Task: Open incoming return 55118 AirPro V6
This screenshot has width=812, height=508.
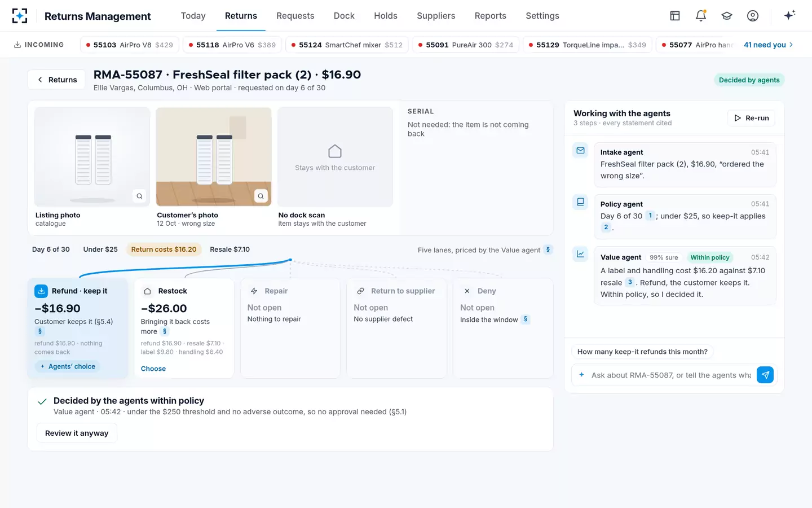Action: coord(232,45)
